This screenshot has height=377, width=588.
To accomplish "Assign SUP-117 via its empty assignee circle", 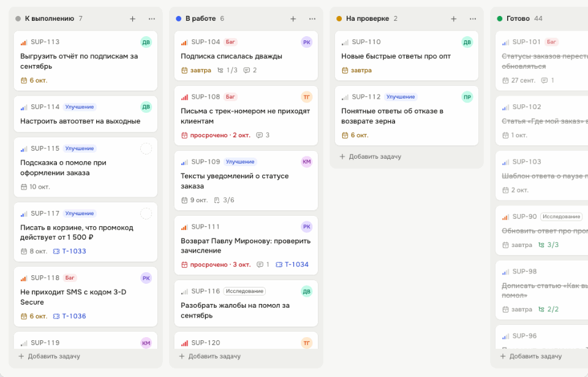I will pos(146,214).
